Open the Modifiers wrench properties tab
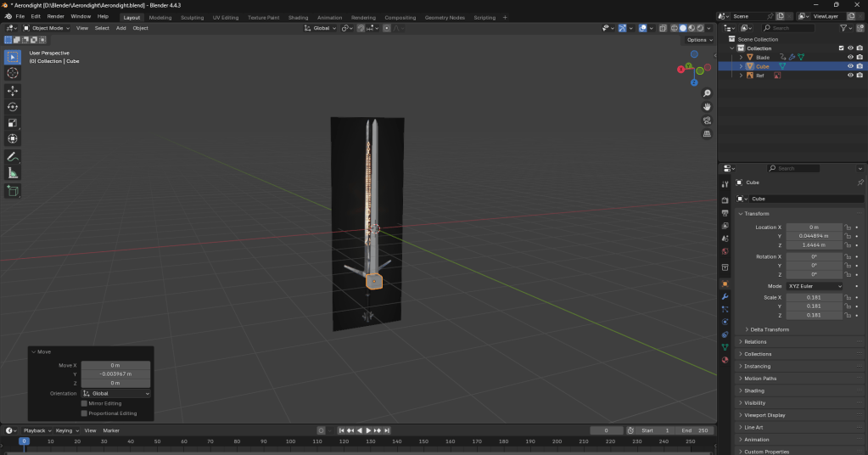The width and height of the screenshot is (868, 455). tap(725, 296)
